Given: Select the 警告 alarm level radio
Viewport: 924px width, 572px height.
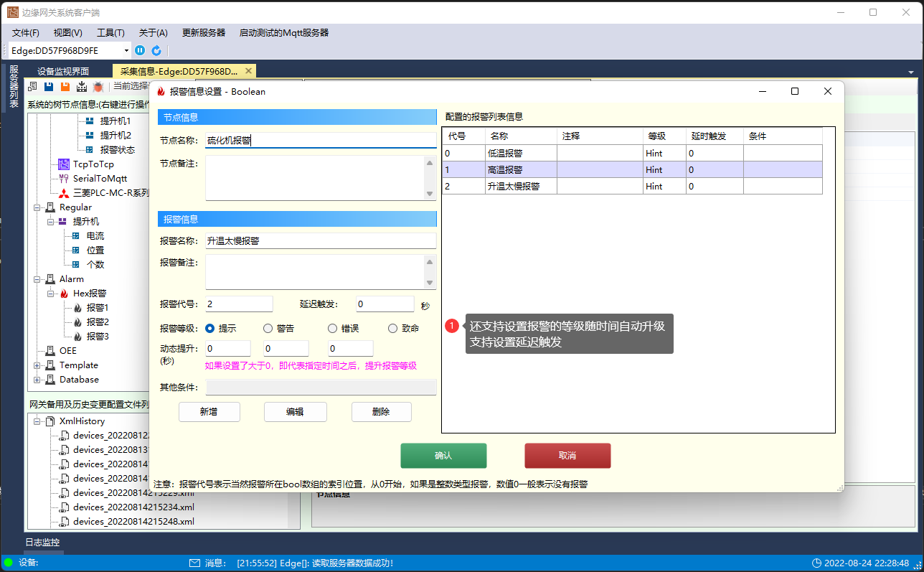Looking at the screenshot, I should [268, 328].
